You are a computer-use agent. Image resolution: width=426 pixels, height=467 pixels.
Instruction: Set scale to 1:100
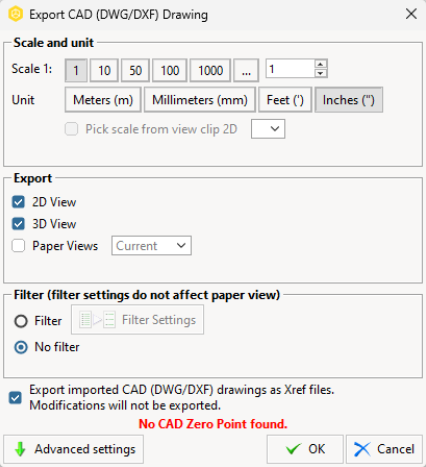point(170,70)
